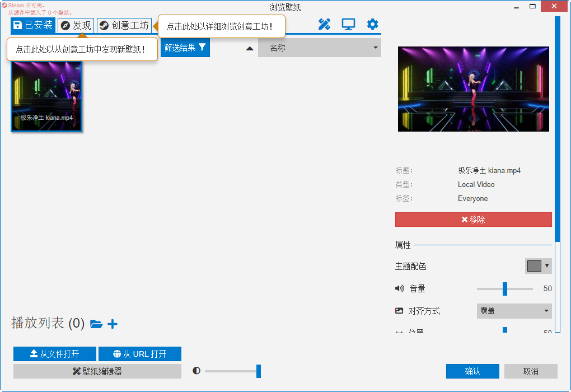Click the 属性 section heading
571x392 pixels.
(402, 245)
